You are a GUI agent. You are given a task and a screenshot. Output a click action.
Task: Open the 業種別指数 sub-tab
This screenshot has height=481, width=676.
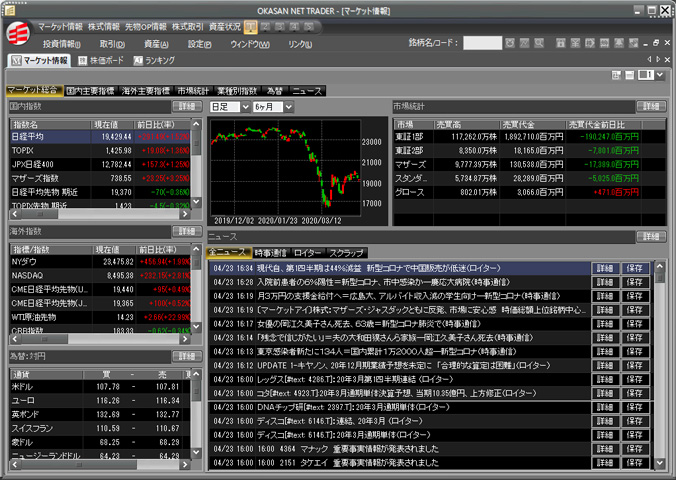pyautogui.click(x=237, y=91)
